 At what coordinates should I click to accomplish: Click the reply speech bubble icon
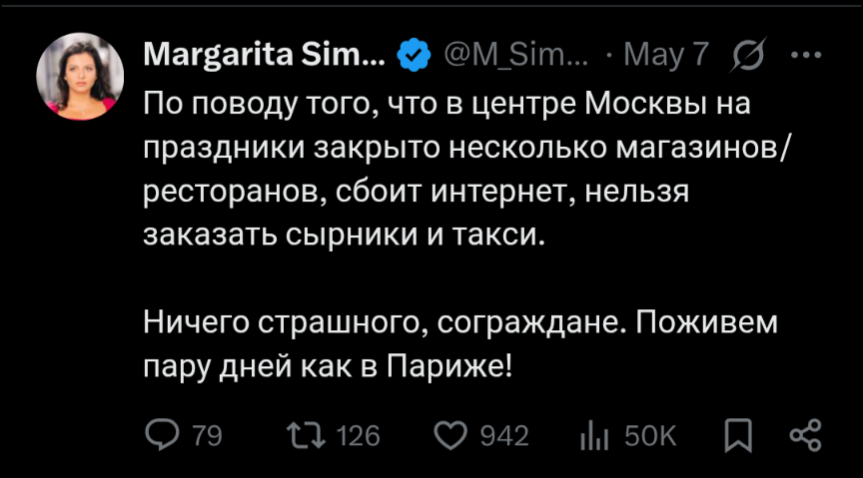coord(161,435)
